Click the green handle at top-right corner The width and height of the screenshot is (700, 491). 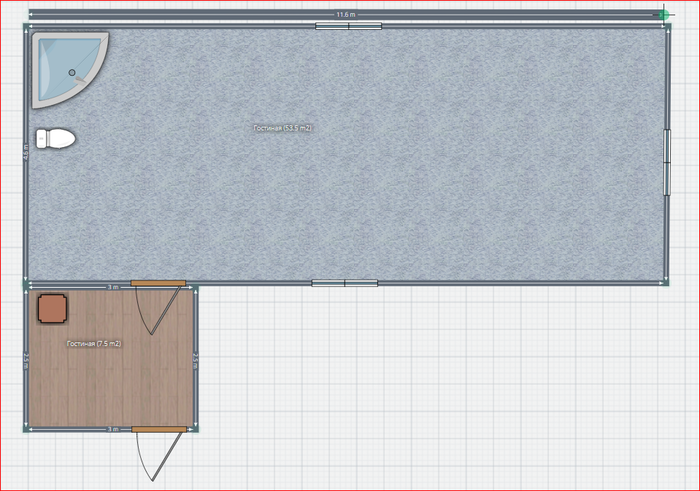click(665, 15)
